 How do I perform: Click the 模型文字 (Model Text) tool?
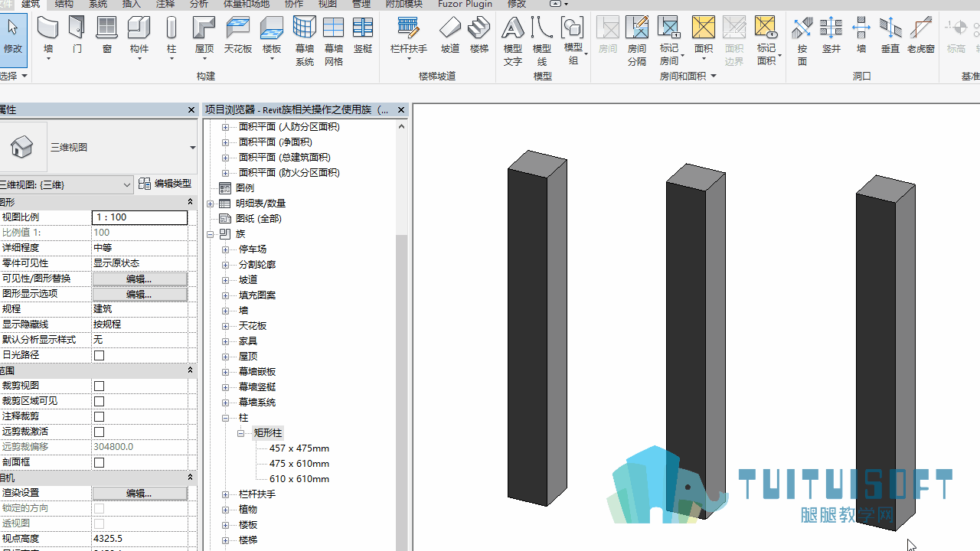click(x=513, y=42)
